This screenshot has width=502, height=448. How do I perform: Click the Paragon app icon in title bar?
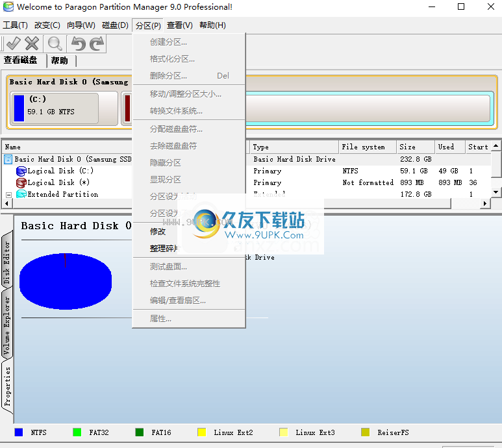click(8, 6)
